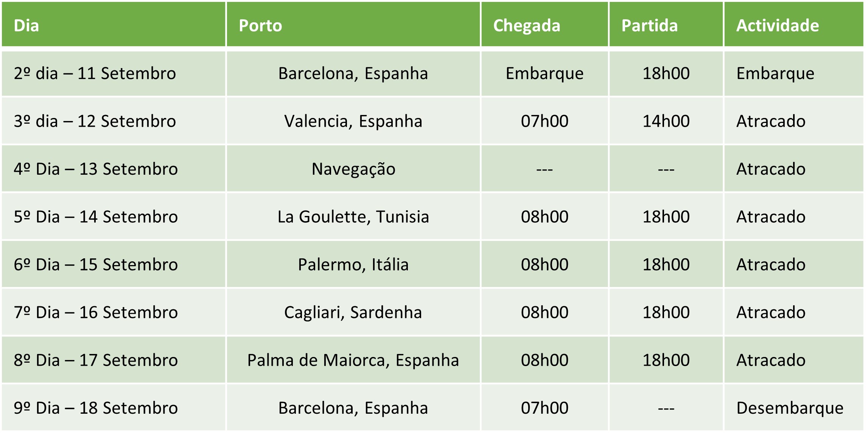Select the 14h00 departure time cell
The width and height of the screenshot is (868, 433).
[x=666, y=121]
